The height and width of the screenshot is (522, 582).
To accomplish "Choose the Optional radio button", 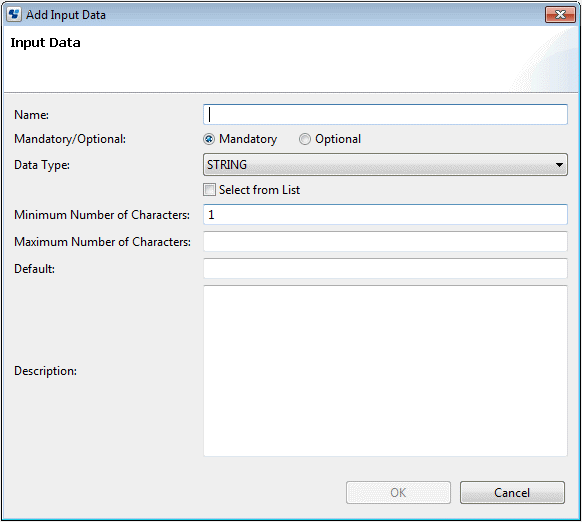I will (x=305, y=139).
